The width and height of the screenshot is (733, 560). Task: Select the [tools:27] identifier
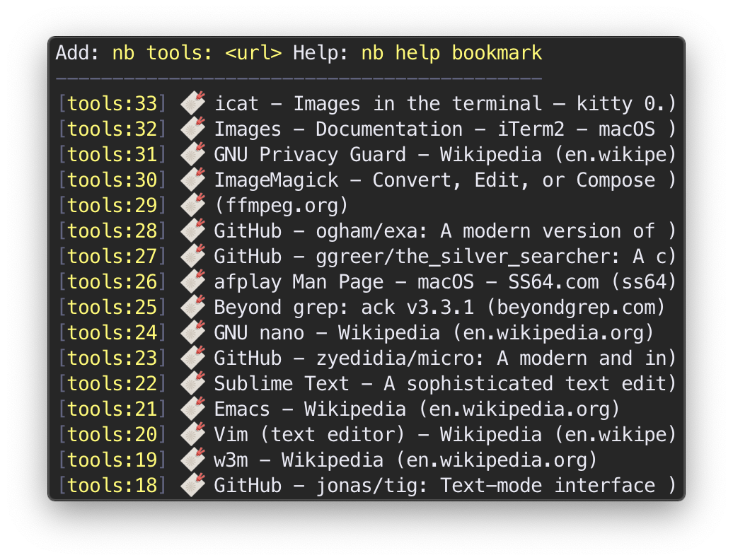pos(112,257)
